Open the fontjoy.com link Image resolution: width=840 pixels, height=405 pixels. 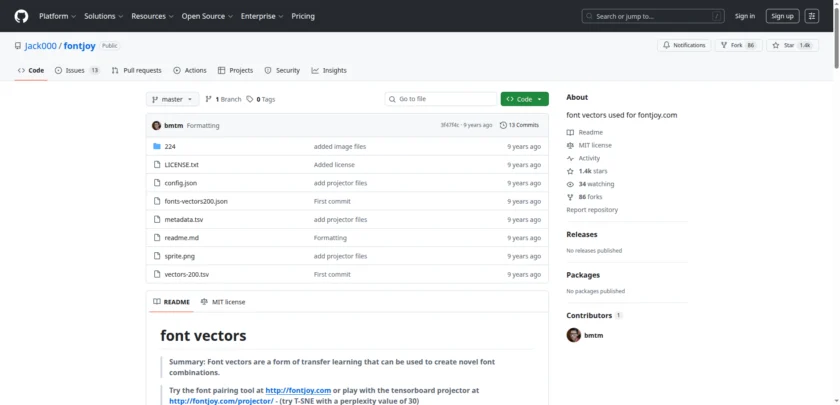(x=297, y=390)
